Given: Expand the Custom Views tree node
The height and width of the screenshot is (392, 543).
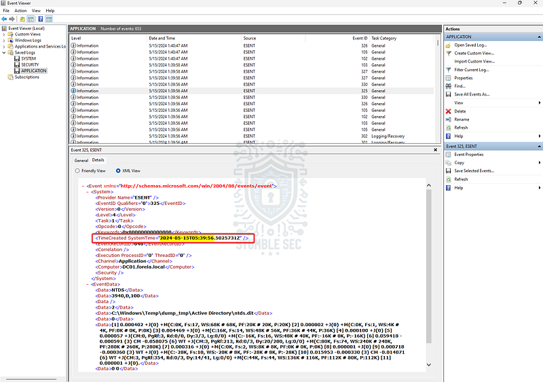Looking at the screenshot, I should coord(4,35).
